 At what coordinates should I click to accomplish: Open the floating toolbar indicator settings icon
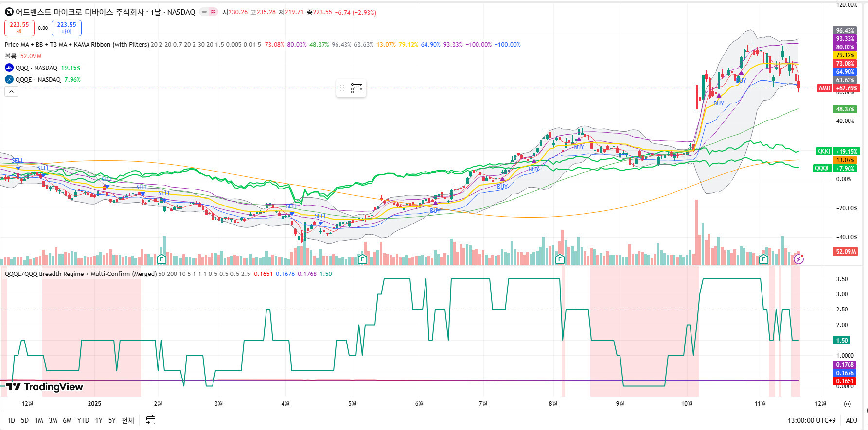click(356, 88)
